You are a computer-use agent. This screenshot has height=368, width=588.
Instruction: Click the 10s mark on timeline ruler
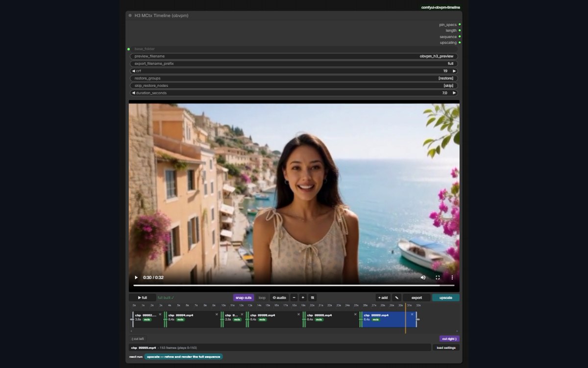[223, 305]
